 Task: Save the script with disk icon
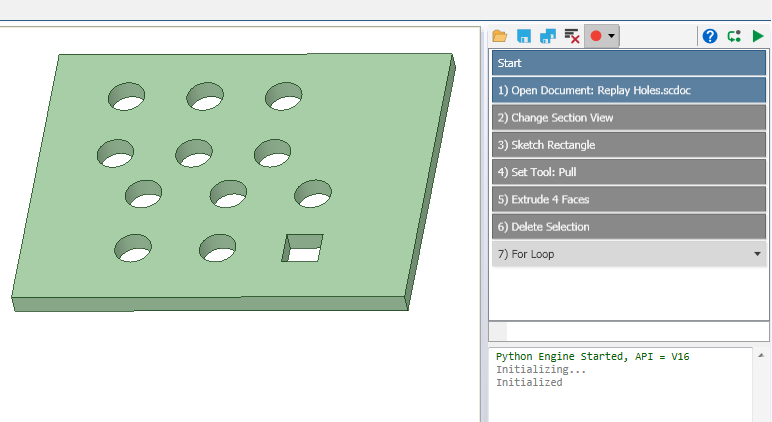[x=524, y=36]
